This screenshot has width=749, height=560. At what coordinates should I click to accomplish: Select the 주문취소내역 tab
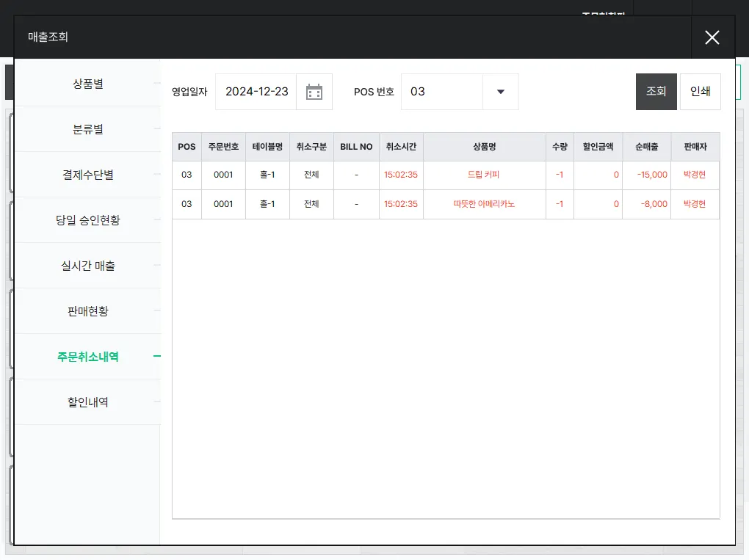click(88, 357)
